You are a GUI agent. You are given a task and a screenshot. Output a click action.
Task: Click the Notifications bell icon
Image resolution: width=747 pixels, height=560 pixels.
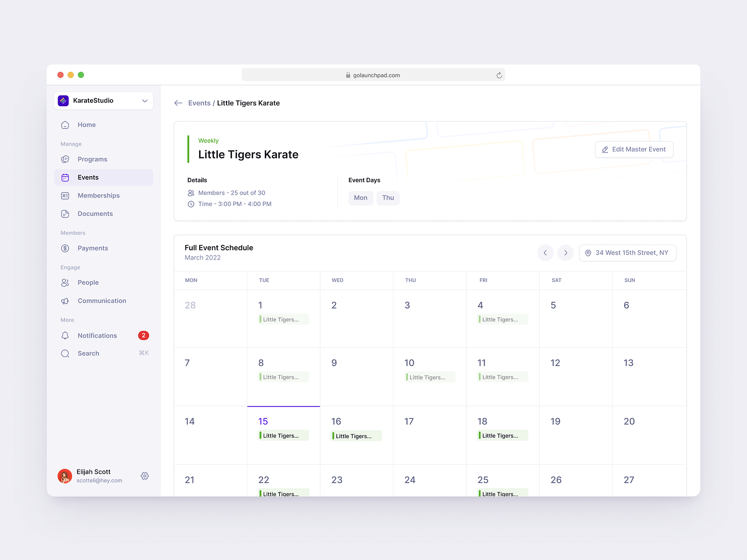(x=65, y=336)
